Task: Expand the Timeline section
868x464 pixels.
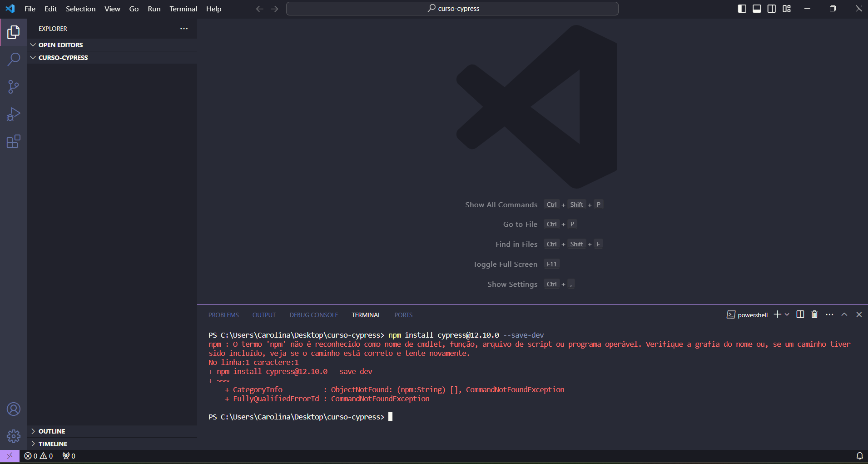Action: pos(112,444)
